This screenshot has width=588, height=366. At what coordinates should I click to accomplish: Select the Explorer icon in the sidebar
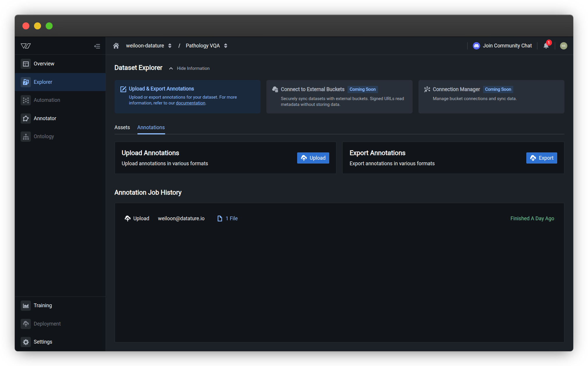point(26,82)
